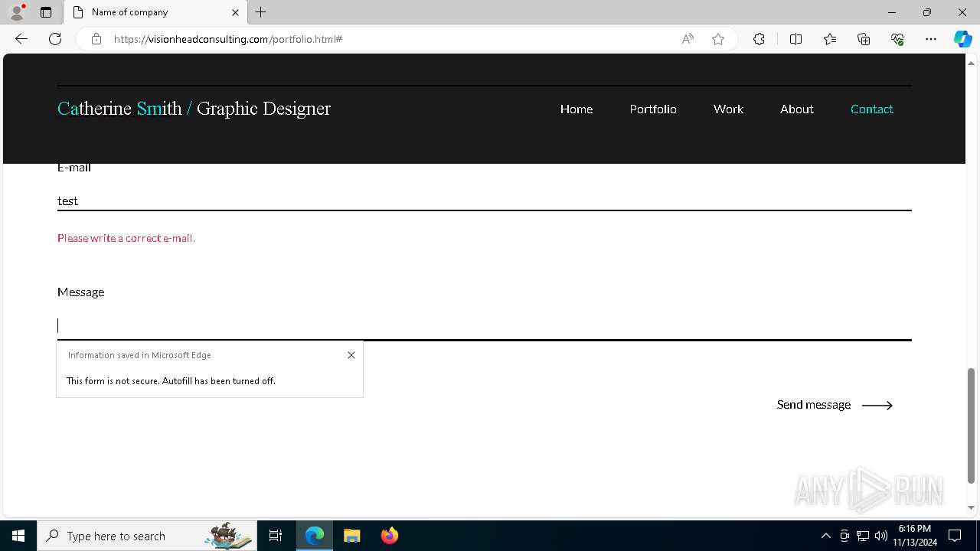Image resolution: width=980 pixels, height=551 pixels.
Task: Open the tab actions menu icon
Action: click(46, 12)
